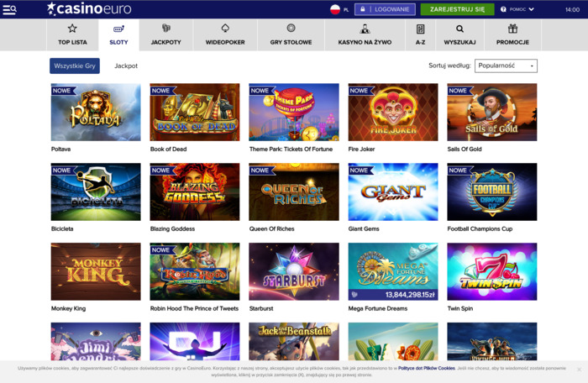
Task: Click the Logowanie login button
Action: coord(385,9)
